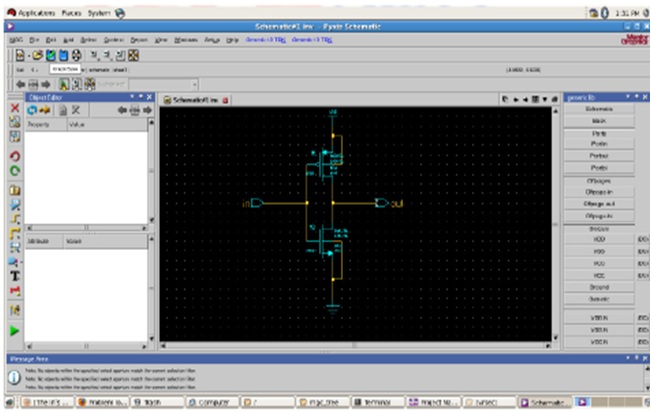Viewport: 651px width, 413px height.
Task: Click the Open folder toolbar icon
Action: tap(37, 54)
